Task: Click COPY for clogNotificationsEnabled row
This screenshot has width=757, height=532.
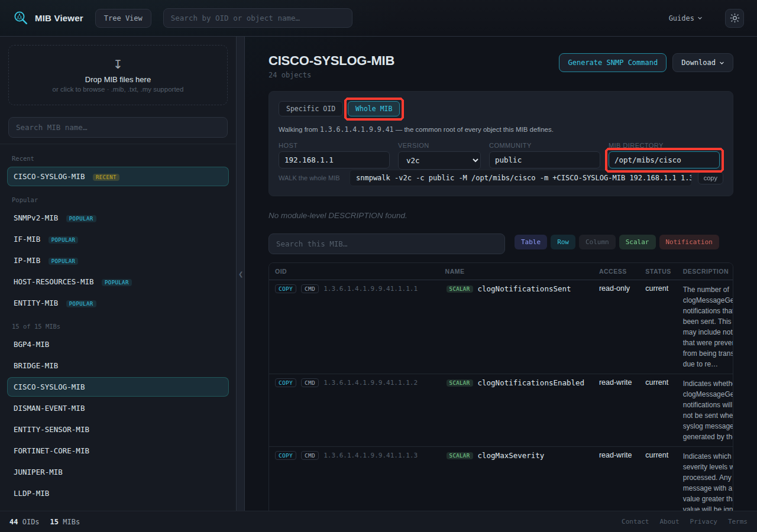Action: (286, 383)
